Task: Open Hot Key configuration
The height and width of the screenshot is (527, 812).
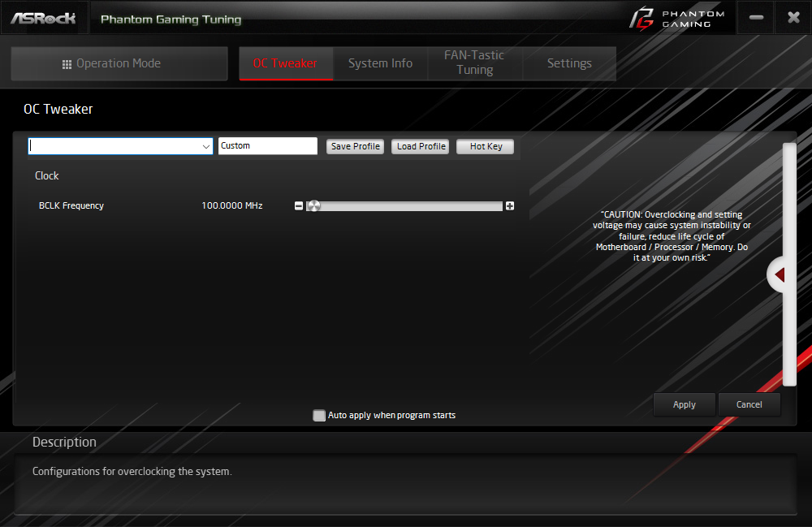Action: tap(486, 146)
